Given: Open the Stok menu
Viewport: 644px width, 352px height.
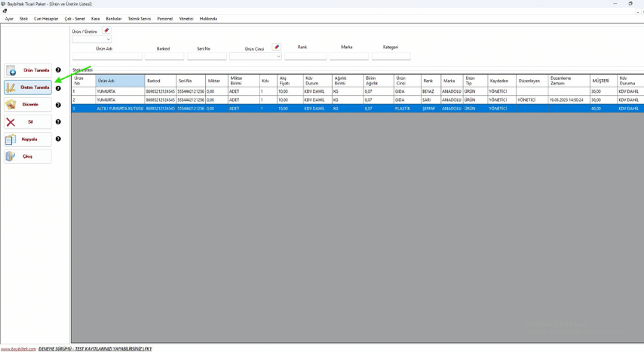Looking at the screenshot, I should pyautogui.click(x=24, y=19).
